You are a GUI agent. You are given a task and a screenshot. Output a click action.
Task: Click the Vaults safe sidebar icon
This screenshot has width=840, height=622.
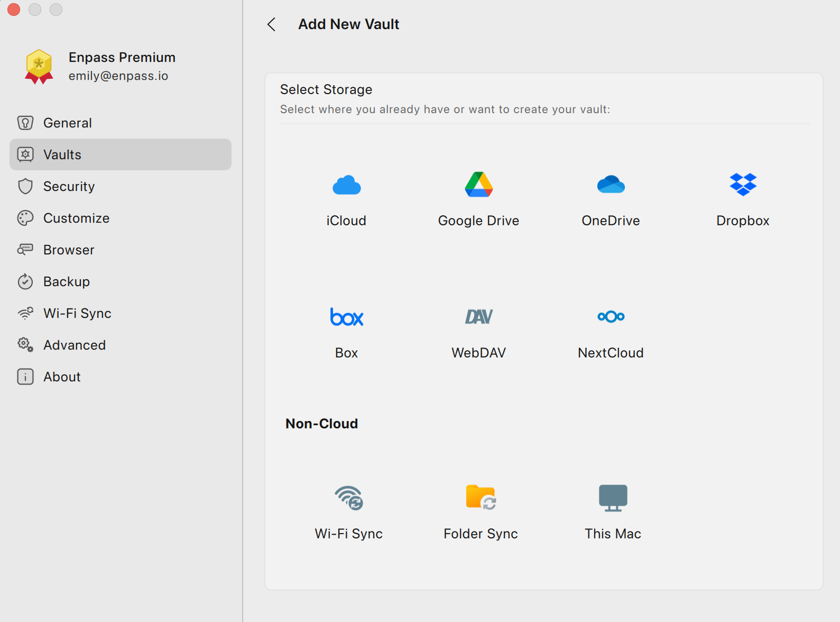(x=25, y=154)
